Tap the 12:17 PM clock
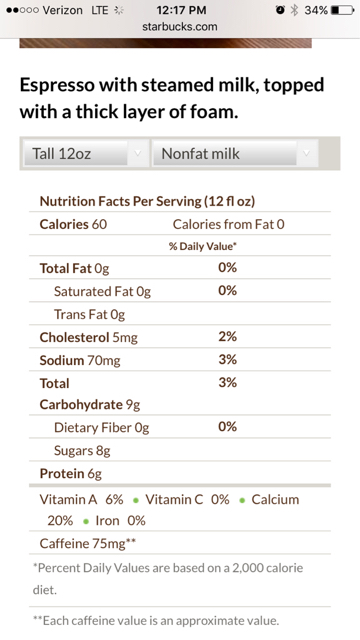Viewport: 360px width, 640px height. tap(181, 10)
